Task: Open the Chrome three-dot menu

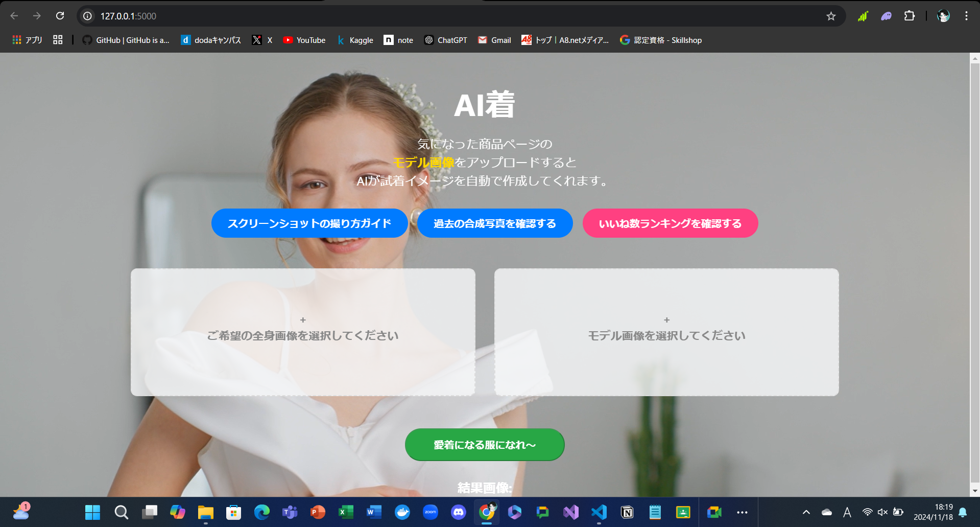Action: pyautogui.click(x=966, y=16)
